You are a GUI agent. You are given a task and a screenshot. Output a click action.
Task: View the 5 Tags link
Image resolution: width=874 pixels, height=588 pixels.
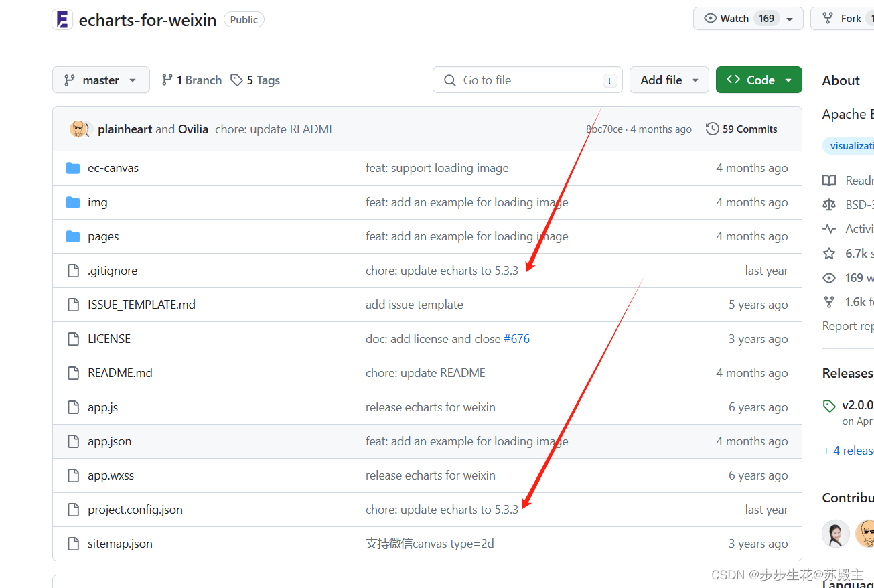(x=255, y=80)
